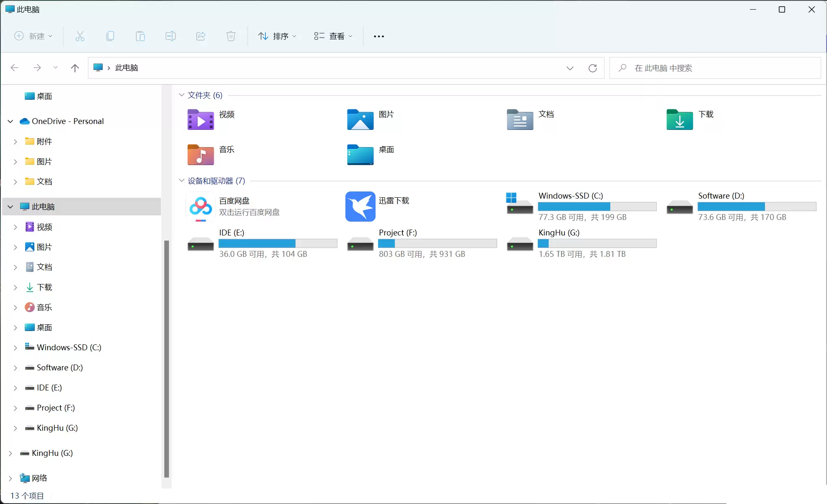The width and height of the screenshot is (827, 504).
Task: Click the Project (F:) usage bar
Action: coord(438,243)
